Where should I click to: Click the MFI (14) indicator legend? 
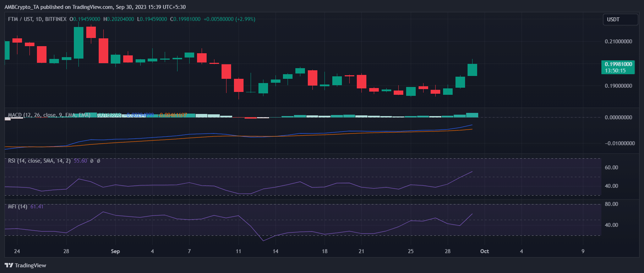click(x=18, y=207)
